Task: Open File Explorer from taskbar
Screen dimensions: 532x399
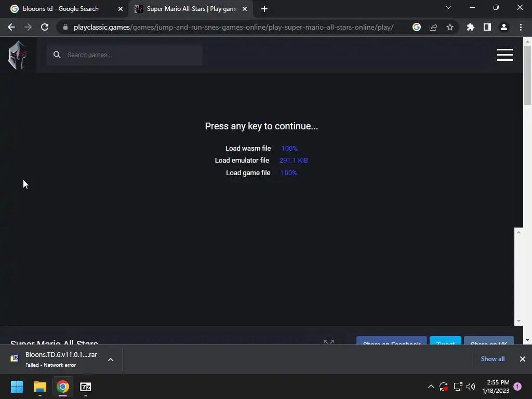Action: 39,387
